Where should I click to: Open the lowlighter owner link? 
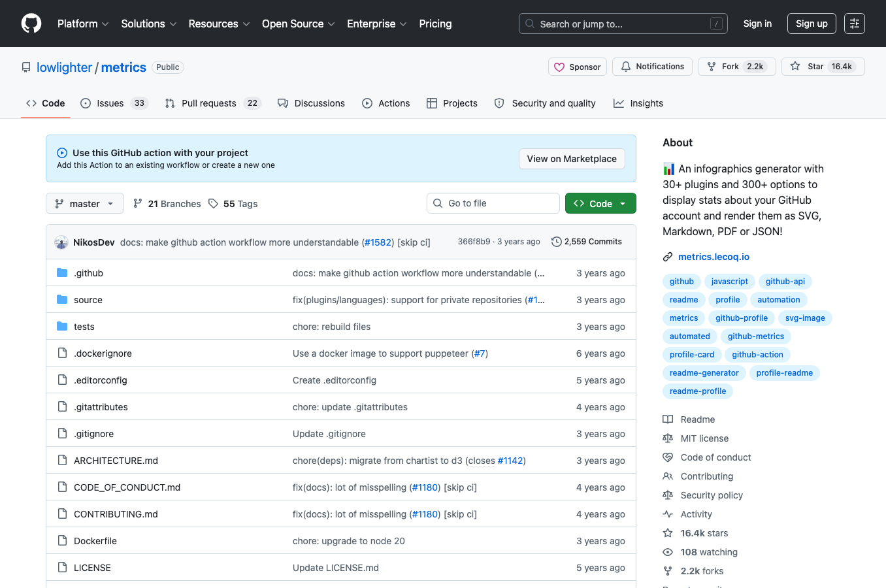pyautogui.click(x=64, y=67)
